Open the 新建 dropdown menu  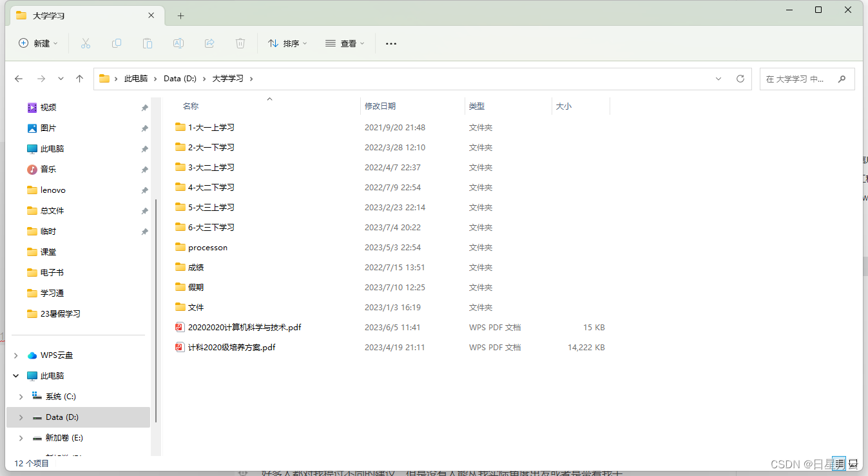pos(38,43)
